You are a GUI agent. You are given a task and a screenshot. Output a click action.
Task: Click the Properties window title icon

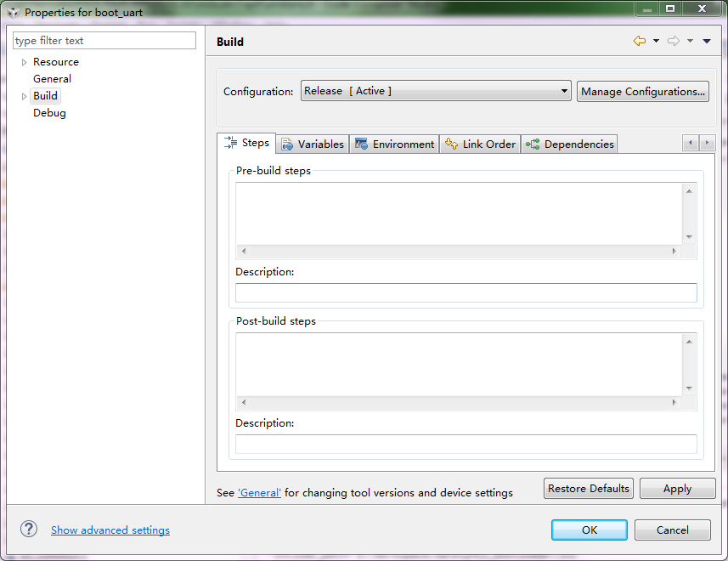click(14, 13)
